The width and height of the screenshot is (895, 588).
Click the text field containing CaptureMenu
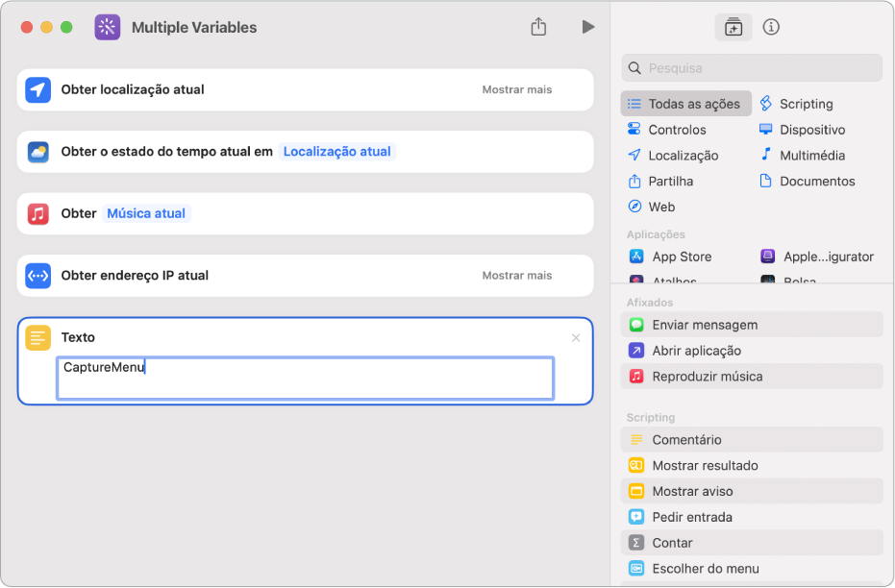click(305, 378)
